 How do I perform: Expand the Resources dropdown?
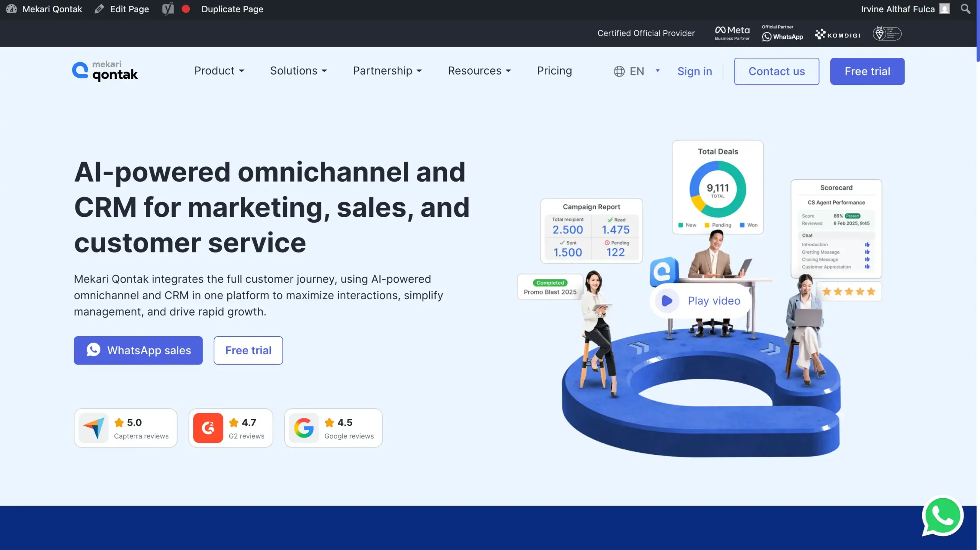(x=479, y=71)
